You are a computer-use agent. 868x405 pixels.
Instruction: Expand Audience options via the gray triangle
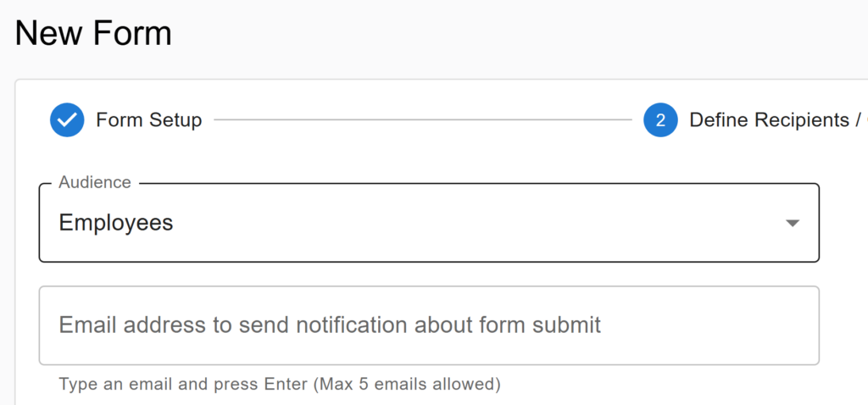click(793, 223)
